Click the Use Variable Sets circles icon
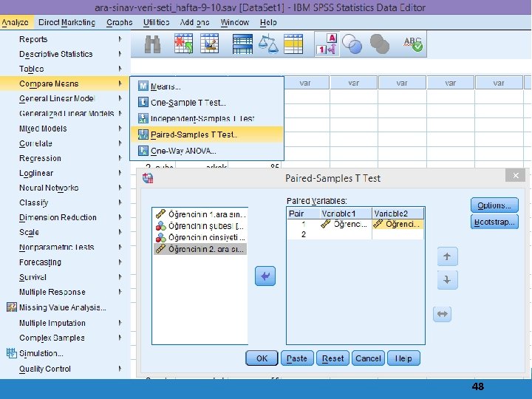 coord(352,44)
